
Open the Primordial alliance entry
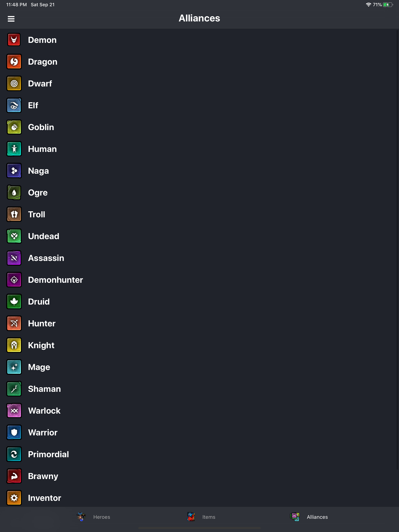[x=199, y=454]
